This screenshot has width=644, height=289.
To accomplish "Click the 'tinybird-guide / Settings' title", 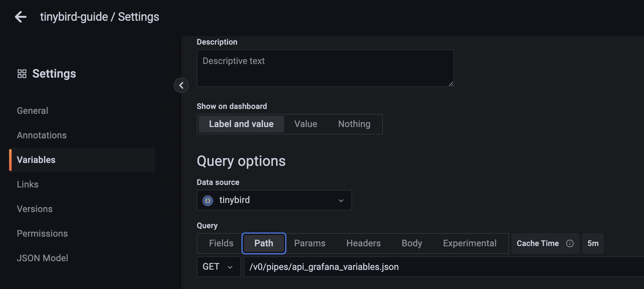I will click(100, 17).
